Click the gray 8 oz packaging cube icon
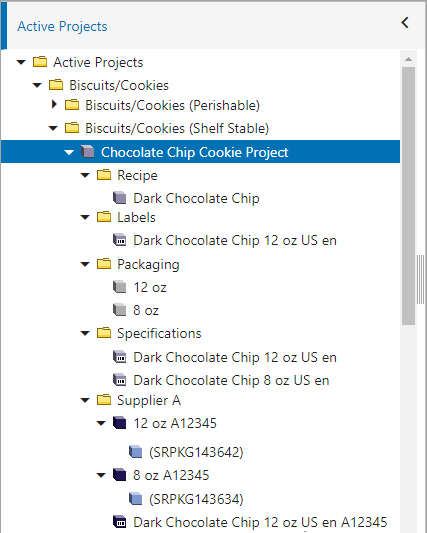Viewport: 427px width, 533px height. click(120, 310)
